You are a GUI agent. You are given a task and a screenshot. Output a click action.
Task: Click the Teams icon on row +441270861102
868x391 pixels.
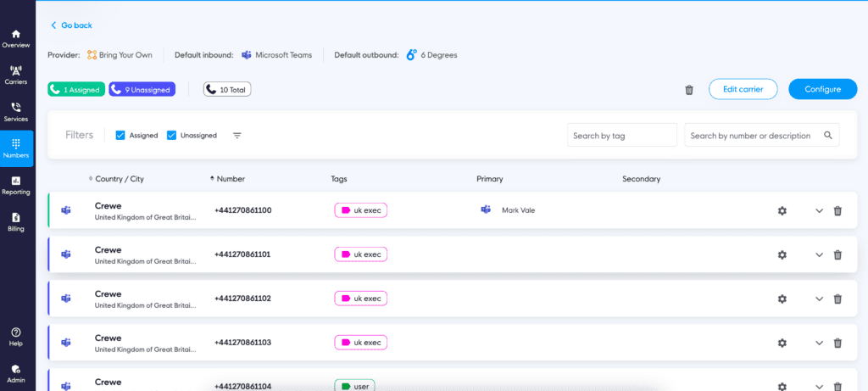pos(66,299)
